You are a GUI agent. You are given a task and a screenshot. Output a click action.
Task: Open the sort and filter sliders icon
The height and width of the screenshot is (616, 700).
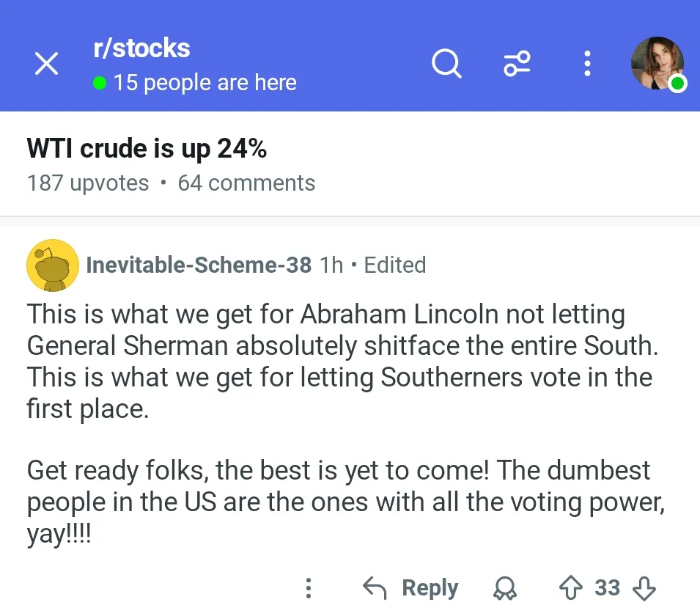tap(517, 65)
